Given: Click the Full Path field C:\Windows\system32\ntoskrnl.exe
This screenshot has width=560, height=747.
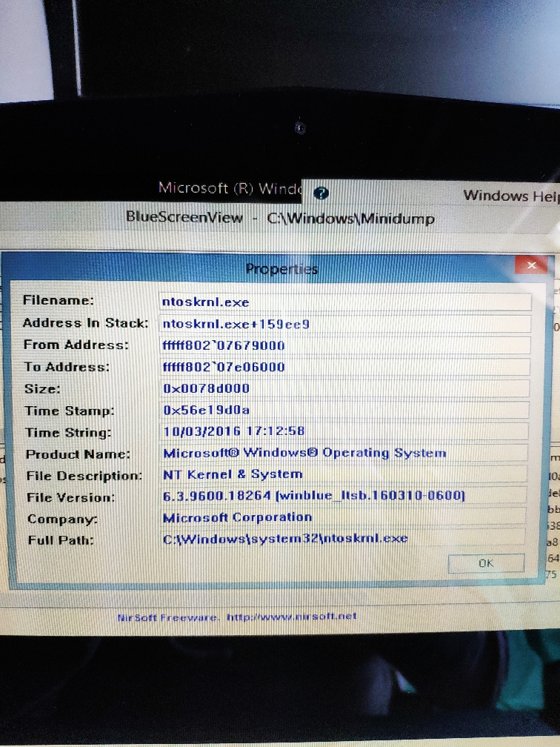Looking at the screenshot, I should tap(342, 539).
